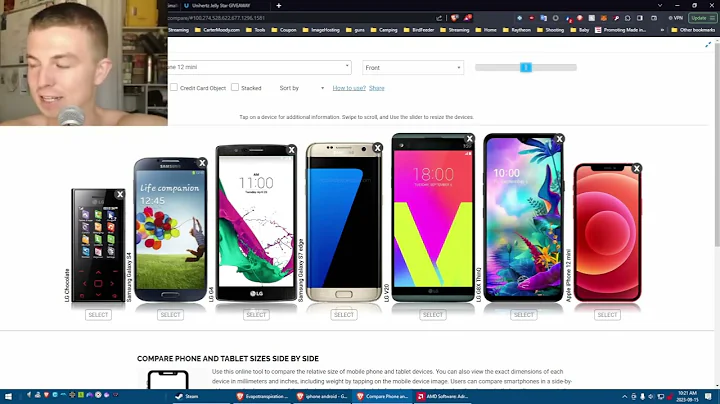
Task: Switch to AMD Software Adrenalin in taskbar
Action: pyautogui.click(x=442, y=396)
